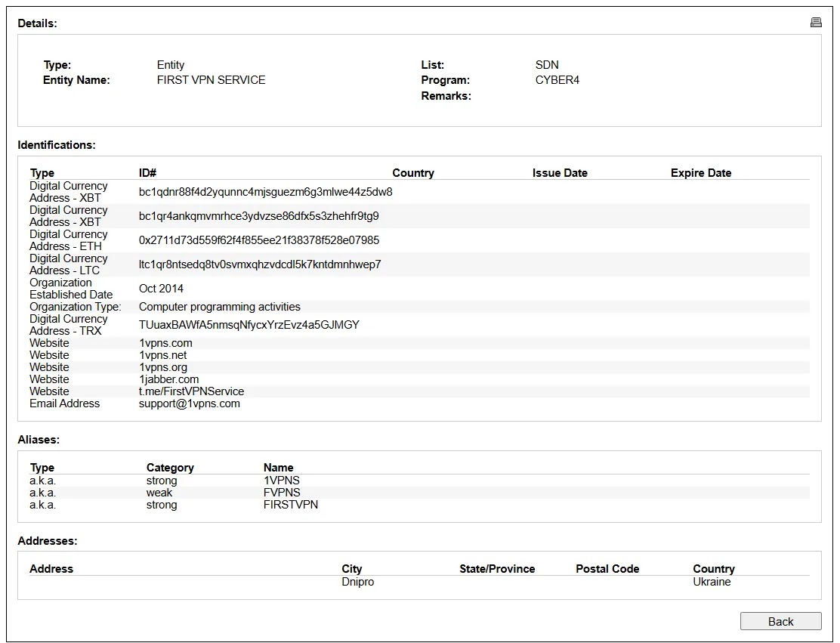840x643 pixels.
Task: Select the entity name FIRST VPN SERVICE
Action: [x=211, y=80]
